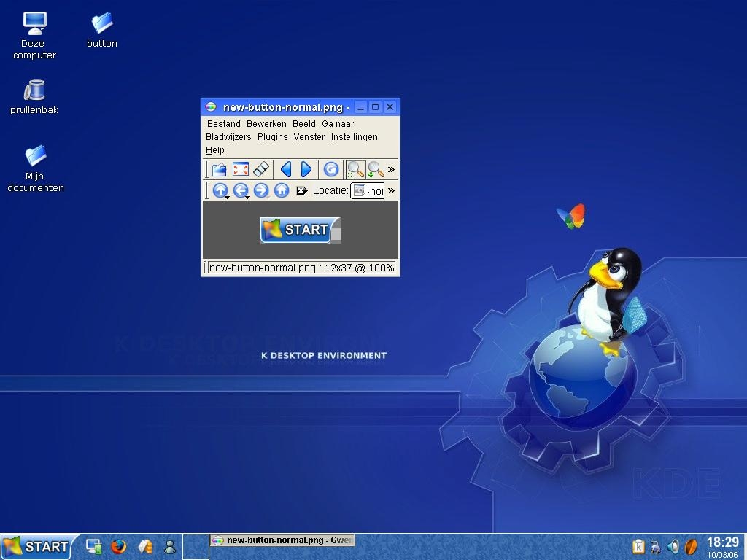The width and height of the screenshot is (747, 560).
Task: Click the orange bean tray icon
Action: coord(691,547)
